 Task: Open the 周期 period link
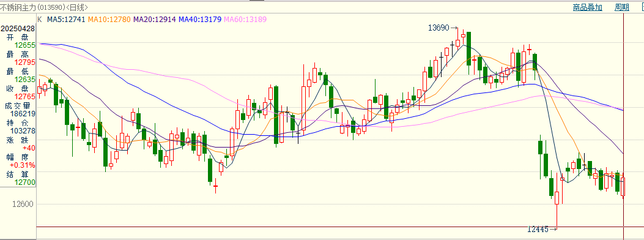pyautogui.click(x=622, y=7)
